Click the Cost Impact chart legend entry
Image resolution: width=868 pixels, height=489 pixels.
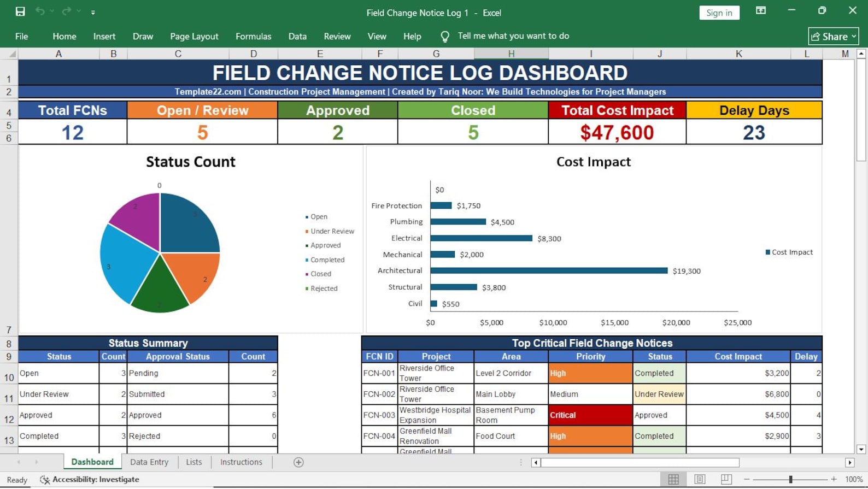(x=789, y=252)
